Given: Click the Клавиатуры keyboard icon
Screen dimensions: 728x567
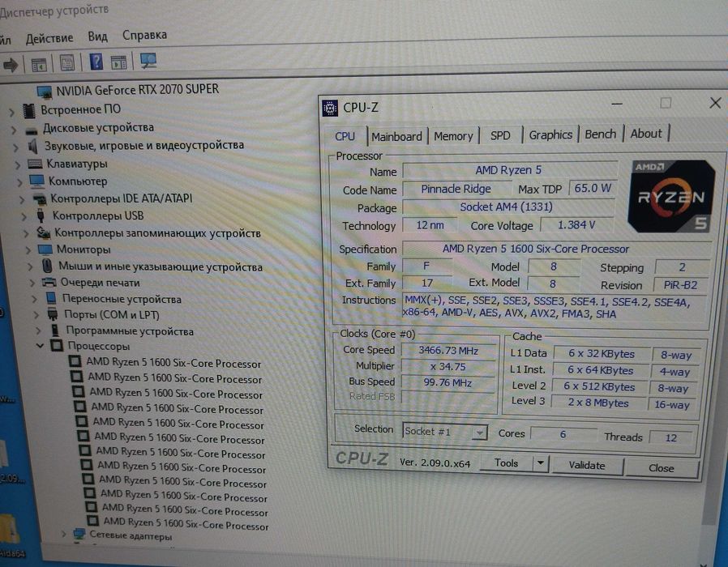Looking at the screenshot, I should point(35,164).
